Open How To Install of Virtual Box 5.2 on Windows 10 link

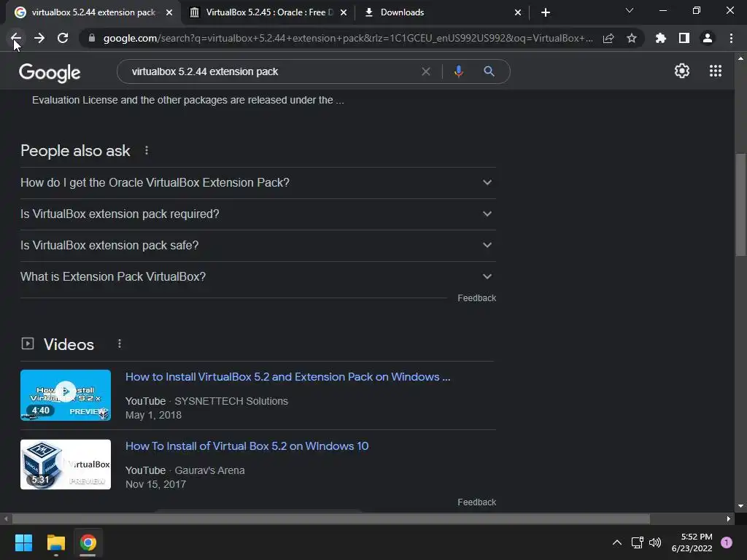[x=247, y=446]
